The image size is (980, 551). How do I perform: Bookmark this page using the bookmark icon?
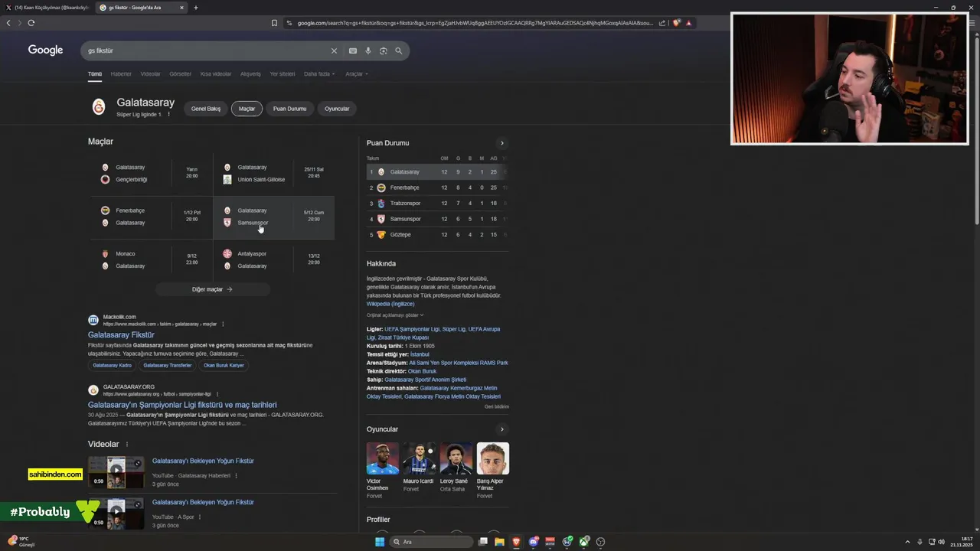[274, 23]
